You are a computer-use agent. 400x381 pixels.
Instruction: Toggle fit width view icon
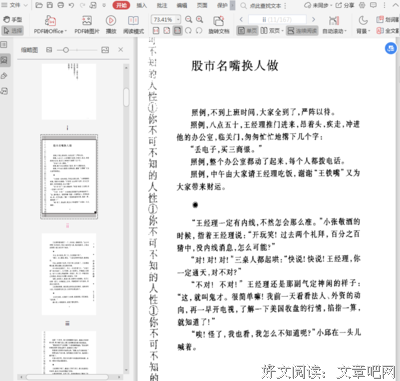pyautogui.click(x=178, y=31)
